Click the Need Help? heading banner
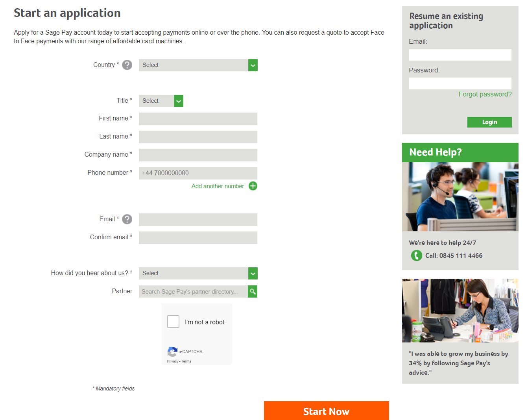Image resolution: width=526 pixels, height=420 pixels. pyautogui.click(x=460, y=152)
